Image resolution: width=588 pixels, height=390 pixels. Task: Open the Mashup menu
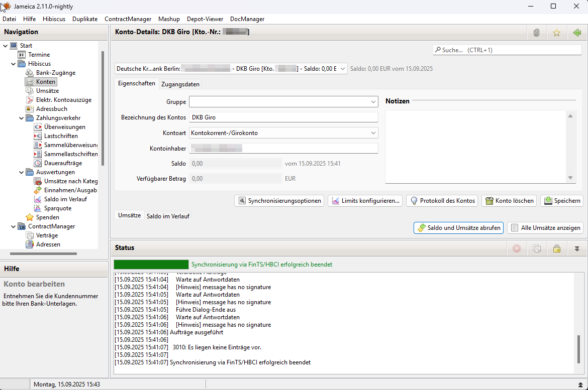pyautogui.click(x=169, y=19)
